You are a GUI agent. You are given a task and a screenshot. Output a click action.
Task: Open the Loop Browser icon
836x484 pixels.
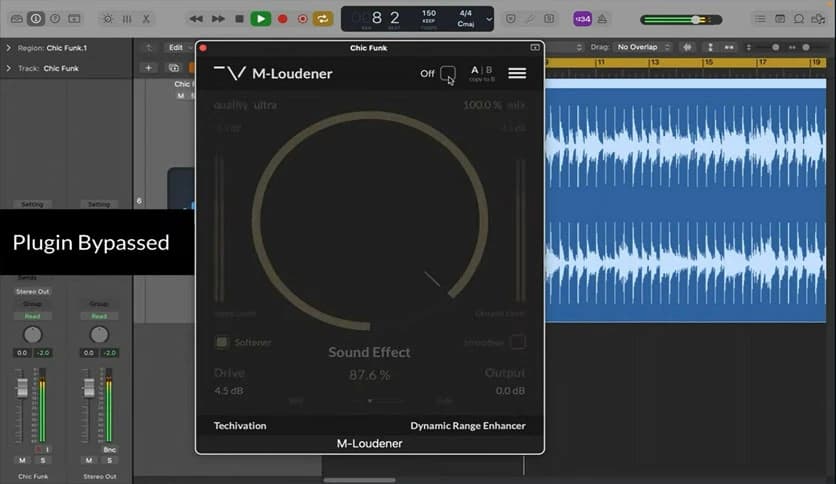(x=799, y=19)
